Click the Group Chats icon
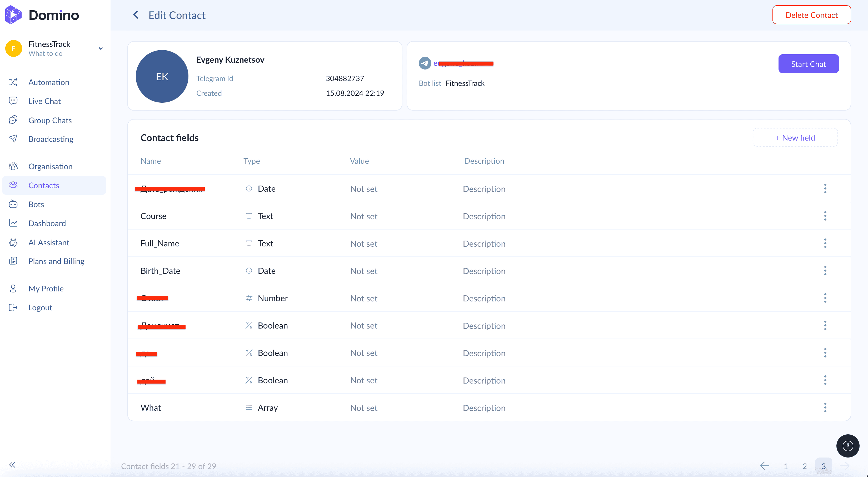 coord(13,120)
